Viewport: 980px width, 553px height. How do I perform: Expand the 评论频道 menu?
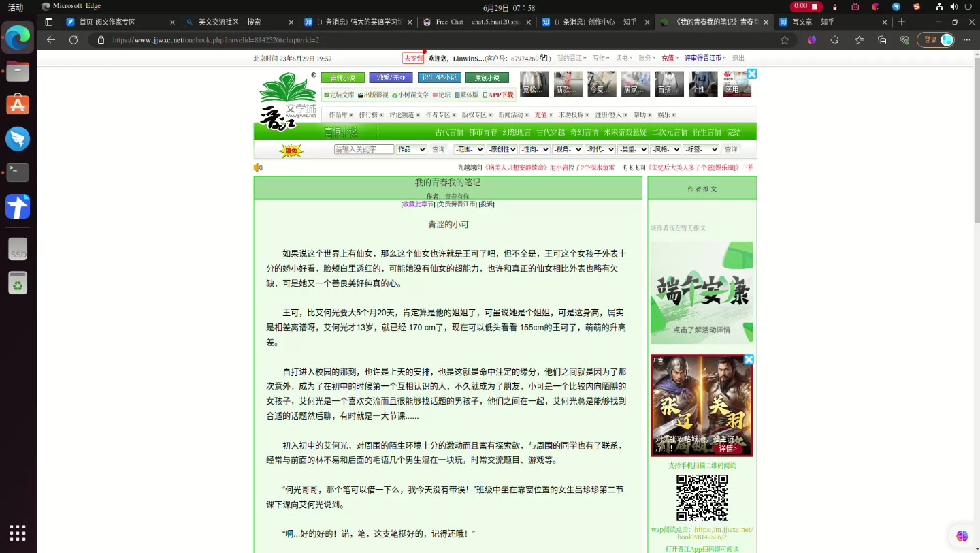(404, 115)
